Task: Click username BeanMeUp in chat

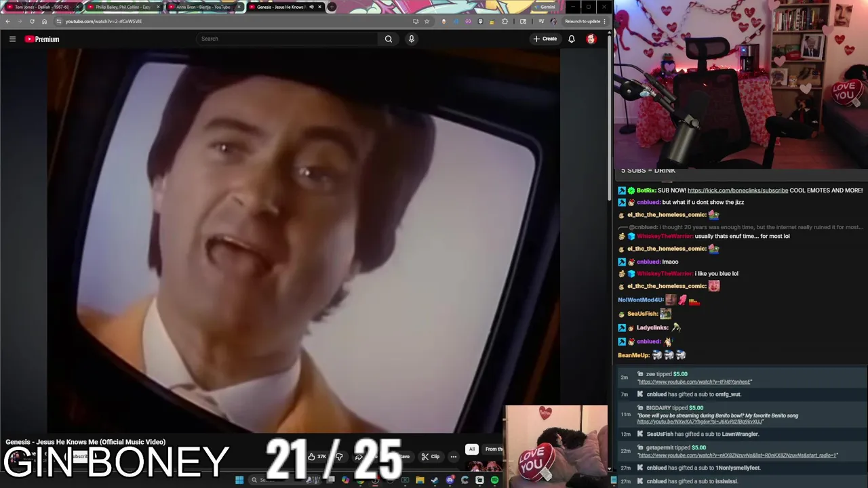Action: (633, 355)
